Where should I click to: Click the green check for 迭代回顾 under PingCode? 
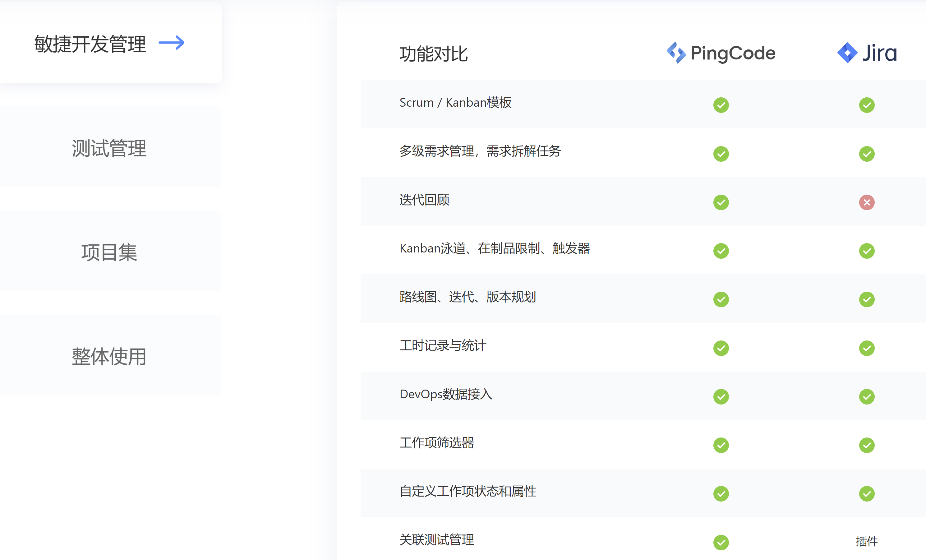[721, 202]
